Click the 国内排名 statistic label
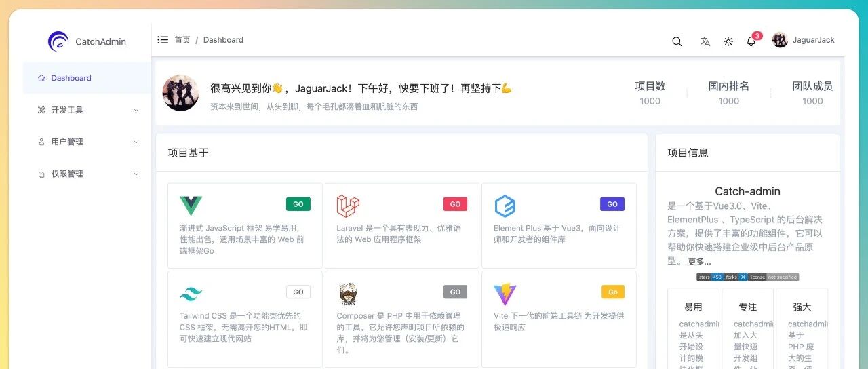The height and width of the screenshot is (369, 868). pos(729,86)
